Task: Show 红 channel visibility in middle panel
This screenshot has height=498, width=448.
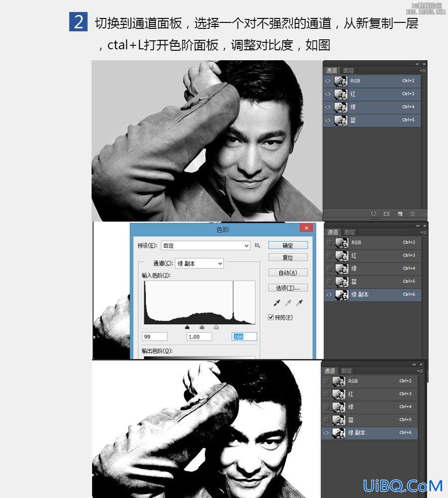Action: (x=329, y=255)
